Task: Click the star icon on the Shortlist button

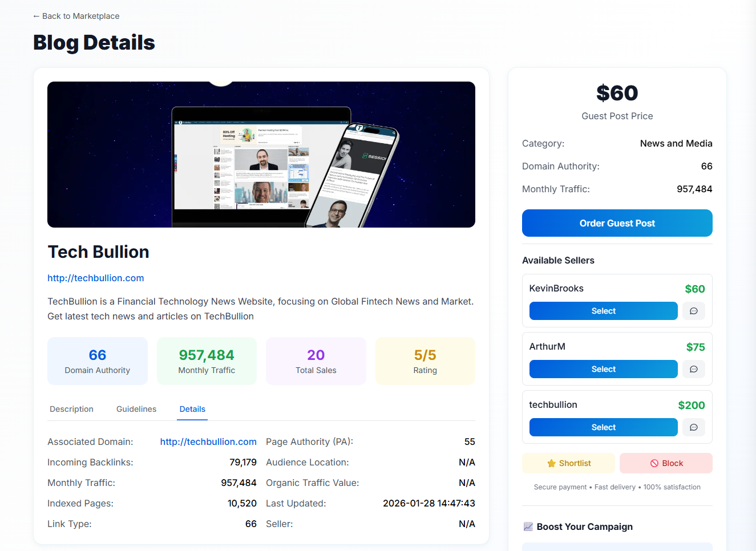Action: pos(551,463)
